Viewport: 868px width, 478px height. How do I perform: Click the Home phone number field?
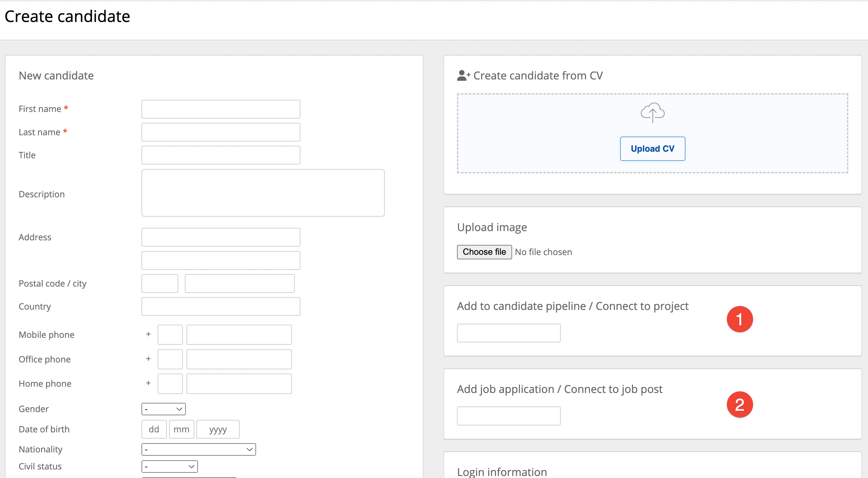[239, 384]
